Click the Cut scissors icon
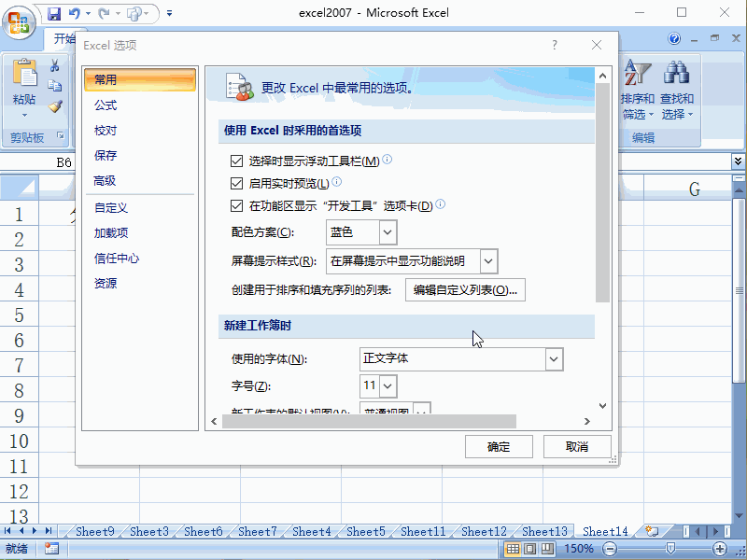Image resolution: width=747 pixels, height=560 pixels. [55, 65]
